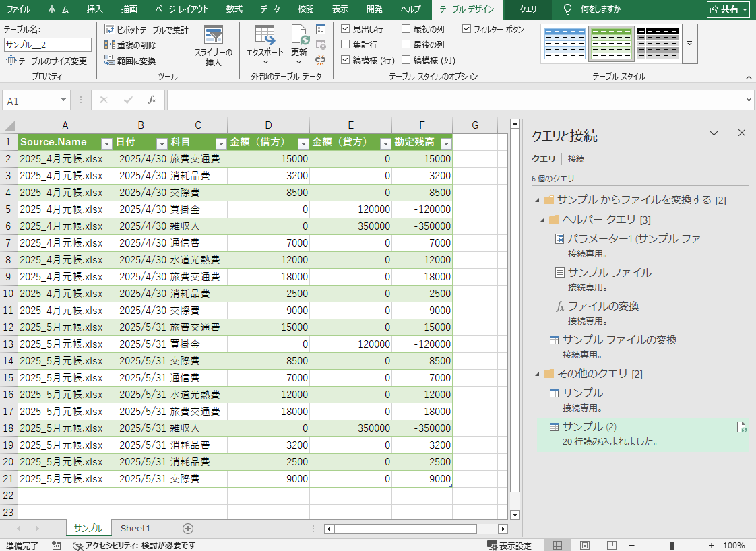Toggle the フィルター ボタン checkbox

pos(467,30)
